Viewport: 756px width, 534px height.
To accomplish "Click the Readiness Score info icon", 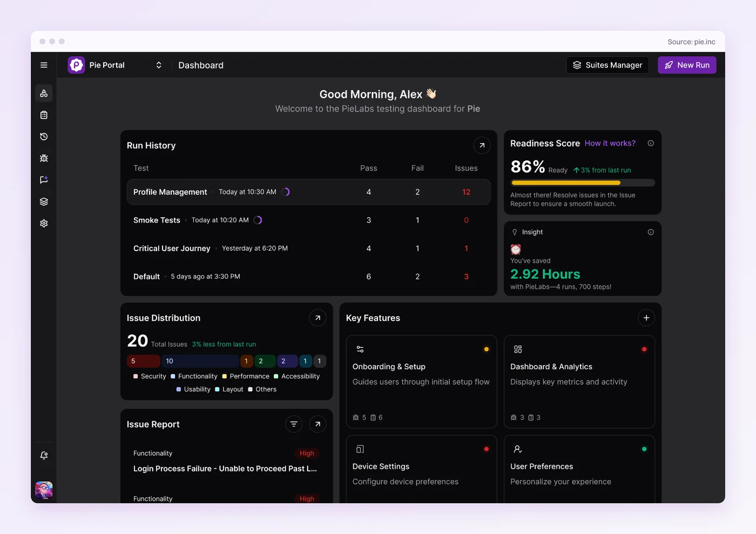I will [651, 143].
